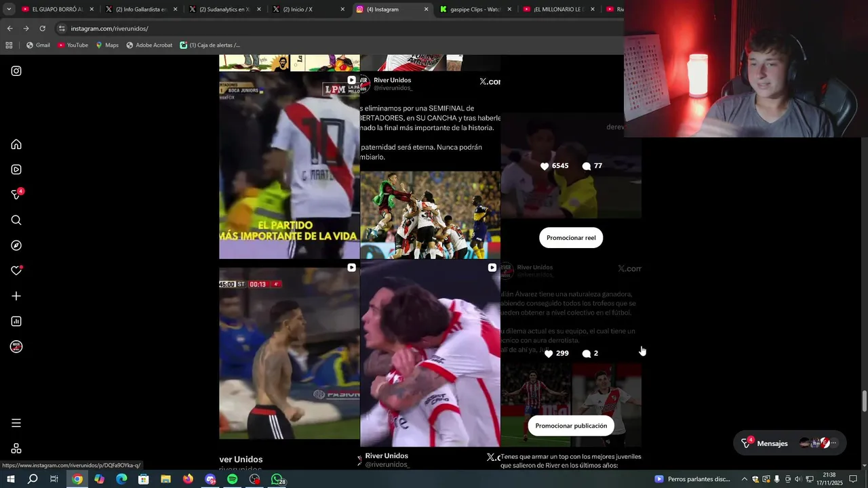Open WhatsApp from the taskbar
This screenshot has height=488, width=868.
click(277, 479)
